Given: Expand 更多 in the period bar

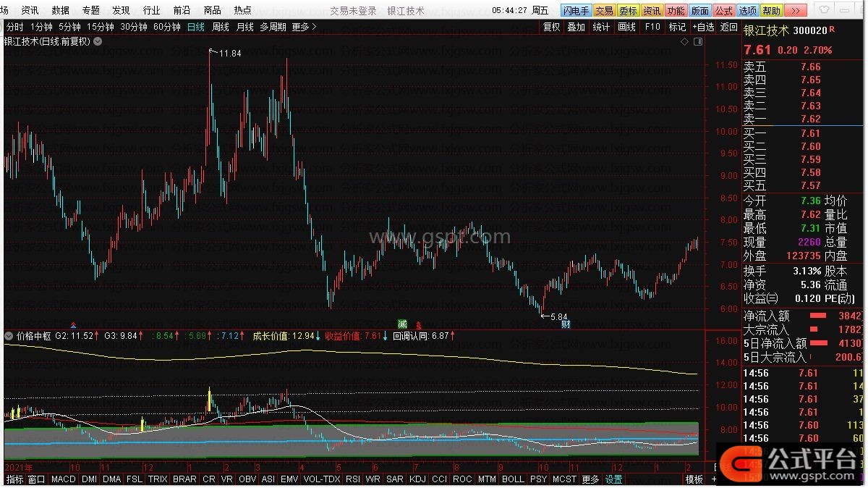Looking at the screenshot, I should 304,27.
